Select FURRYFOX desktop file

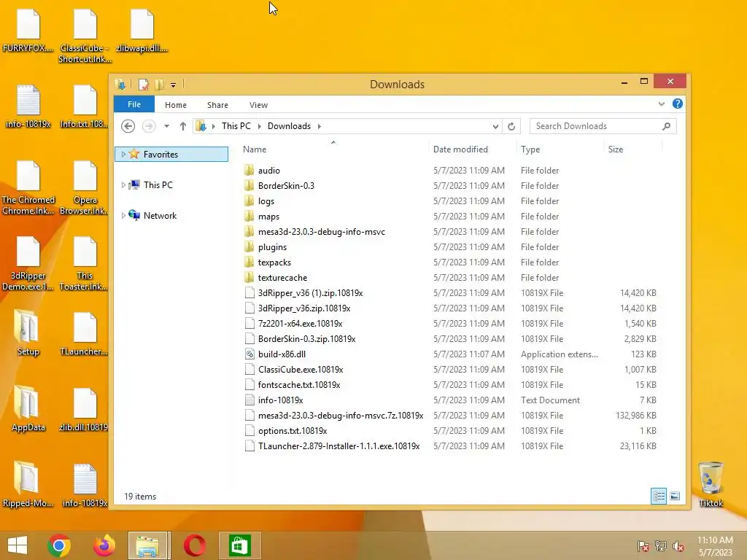(x=28, y=31)
